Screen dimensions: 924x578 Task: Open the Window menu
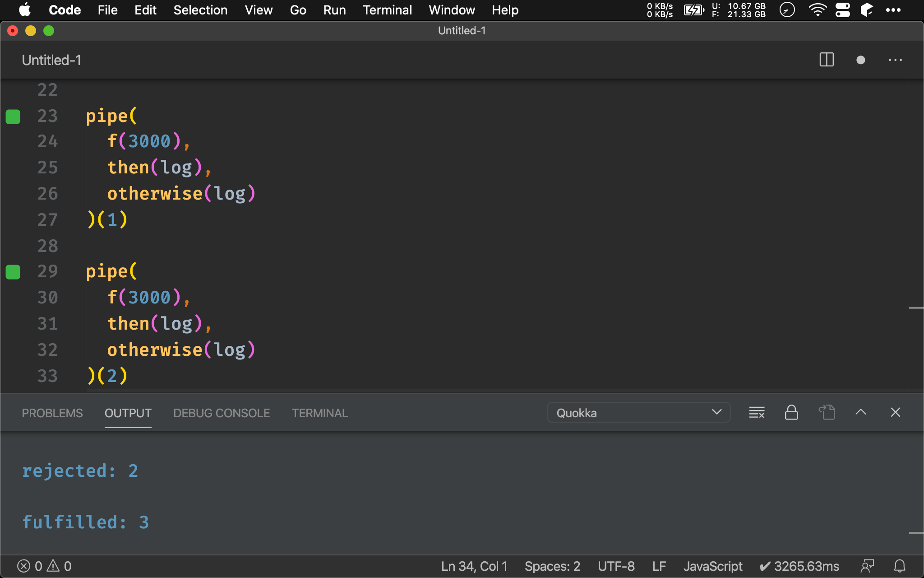click(452, 10)
